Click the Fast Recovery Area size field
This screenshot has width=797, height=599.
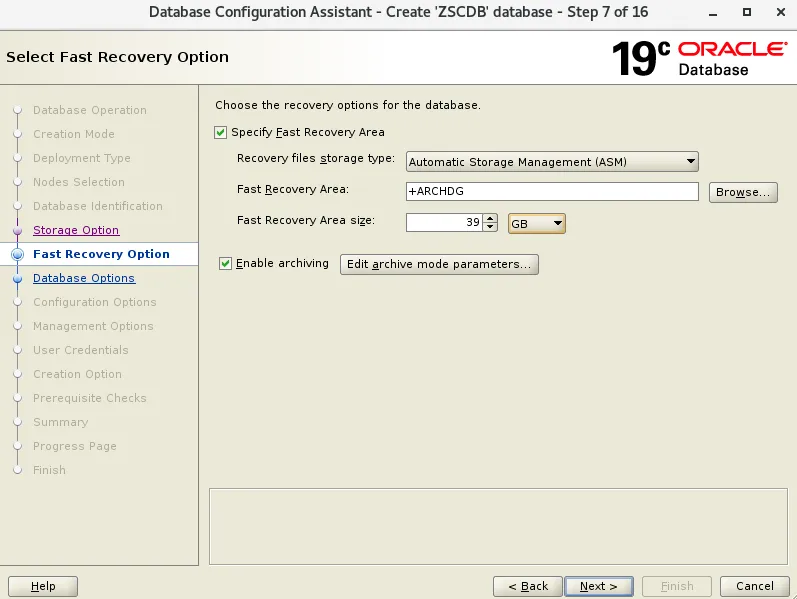tap(444, 222)
